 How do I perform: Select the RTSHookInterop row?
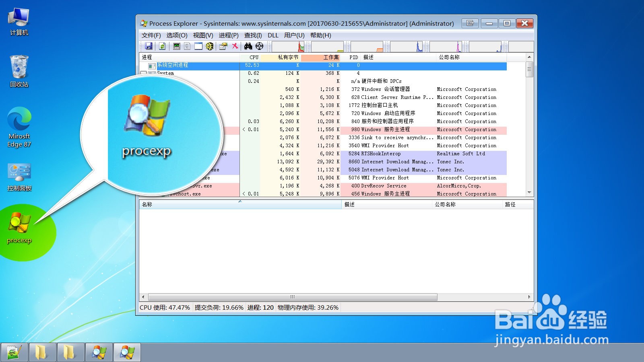pyautogui.click(x=323, y=154)
